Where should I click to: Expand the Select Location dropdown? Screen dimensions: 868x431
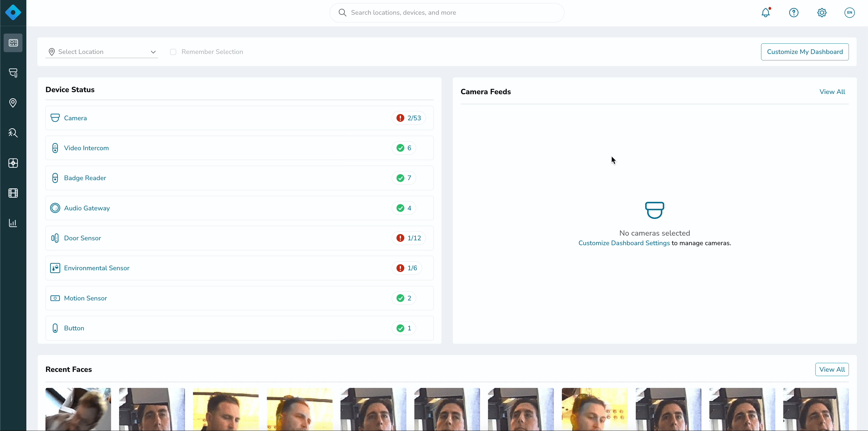point(102,52)
